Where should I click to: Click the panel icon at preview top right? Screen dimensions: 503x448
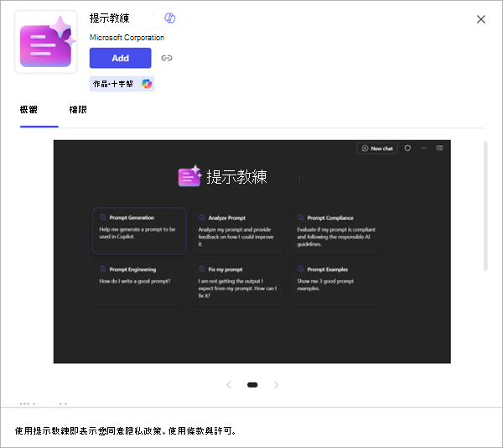(439, 148)
